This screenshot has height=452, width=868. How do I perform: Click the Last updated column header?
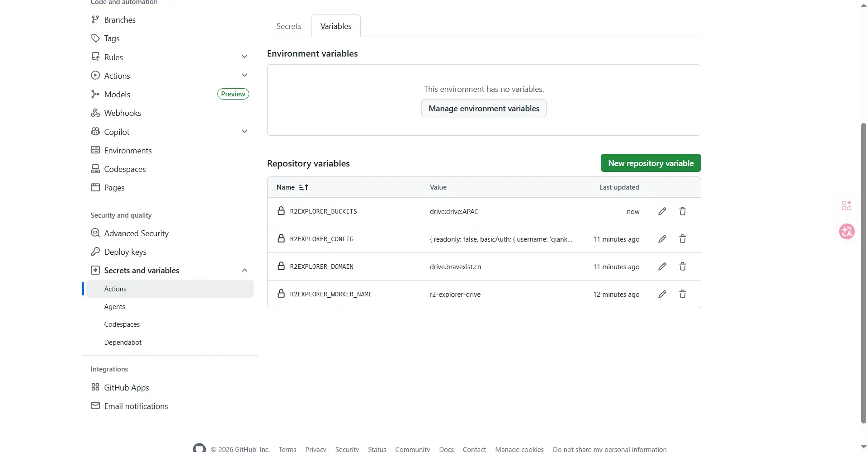(x=619, y=187)
